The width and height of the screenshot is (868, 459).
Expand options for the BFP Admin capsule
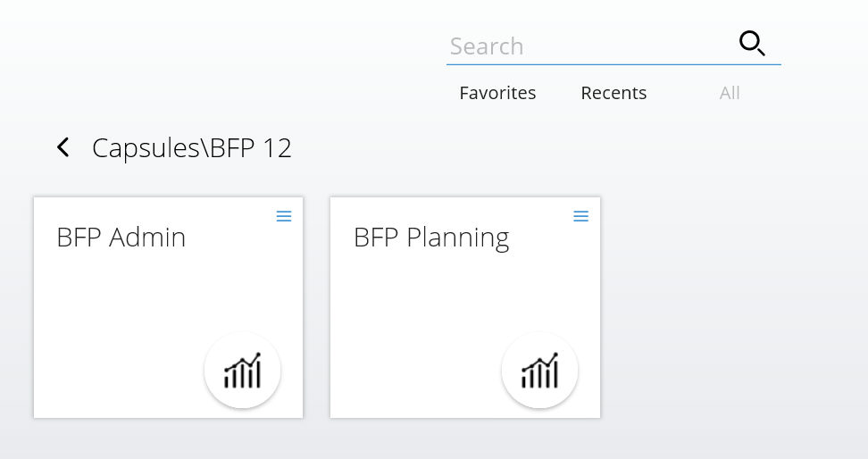[284, 216]
